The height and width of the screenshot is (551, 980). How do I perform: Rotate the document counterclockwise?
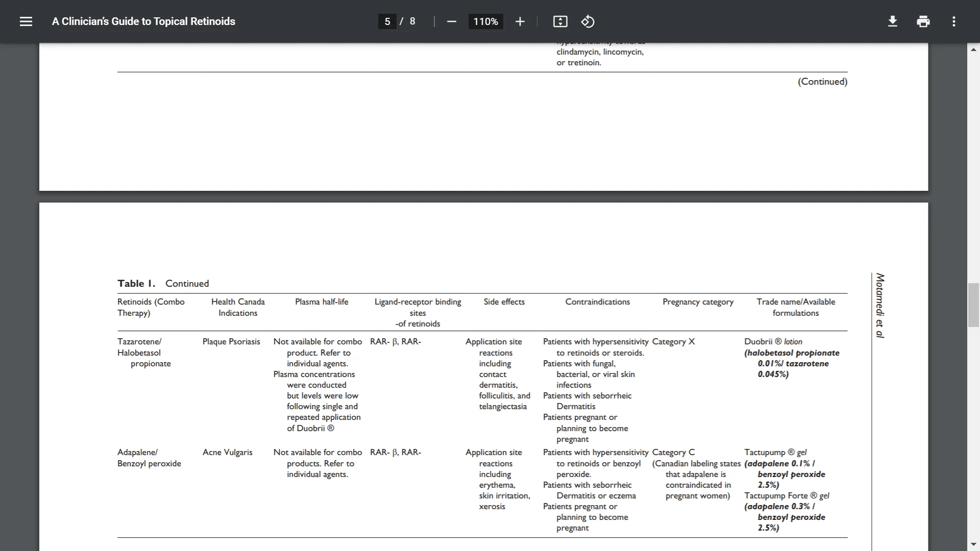(588, 21)
